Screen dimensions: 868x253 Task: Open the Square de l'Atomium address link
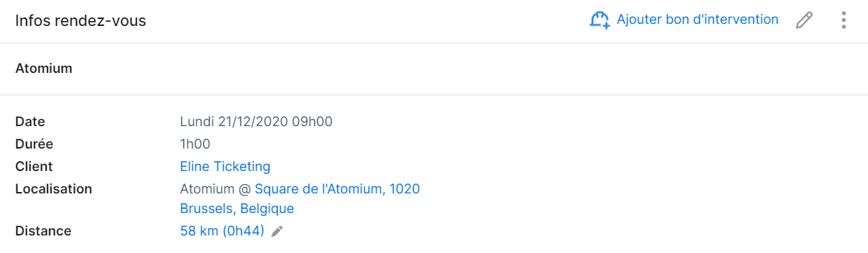(x=337, y=189)
